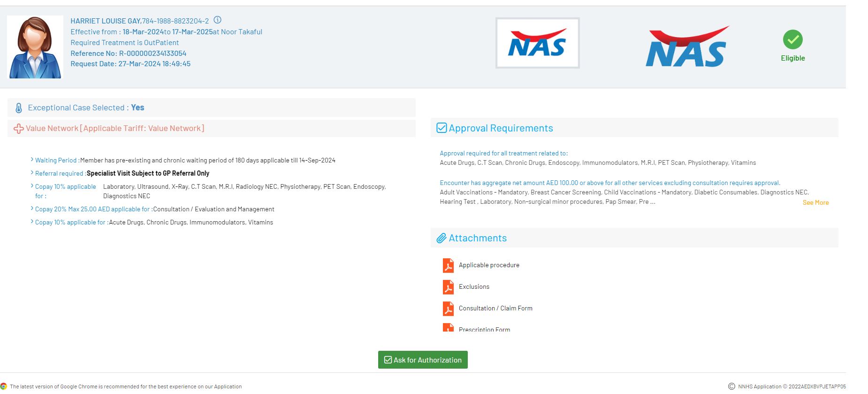The height and width of the screenshot is (394, 868).
Task: Click the Encounter aggregate net amount AED 100.00 line
Action: (610, 183)
